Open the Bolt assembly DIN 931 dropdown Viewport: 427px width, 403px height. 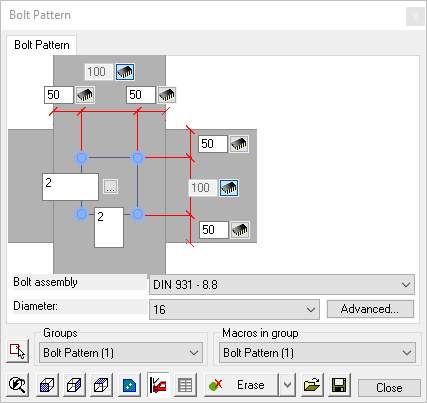pyautogui.click(x=282, y=285)
